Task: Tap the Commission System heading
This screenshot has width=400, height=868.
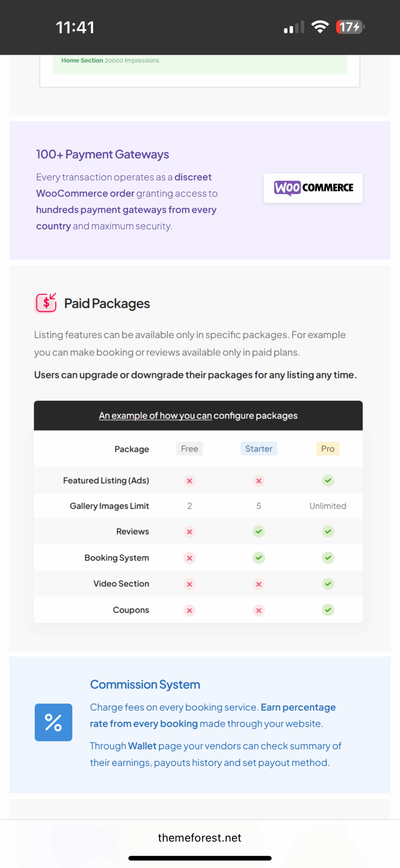Action: tap(145, 684)
